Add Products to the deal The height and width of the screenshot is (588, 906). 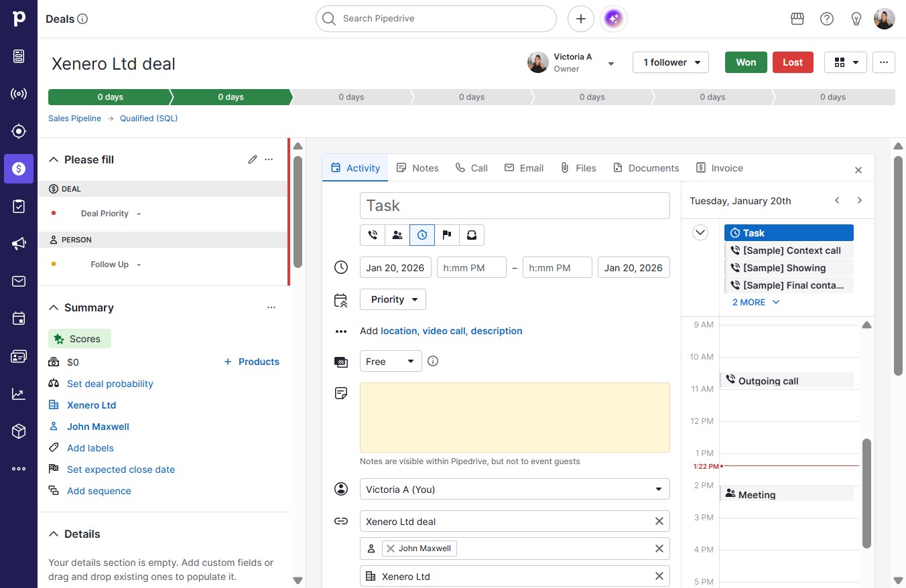[x=251, y=362]
